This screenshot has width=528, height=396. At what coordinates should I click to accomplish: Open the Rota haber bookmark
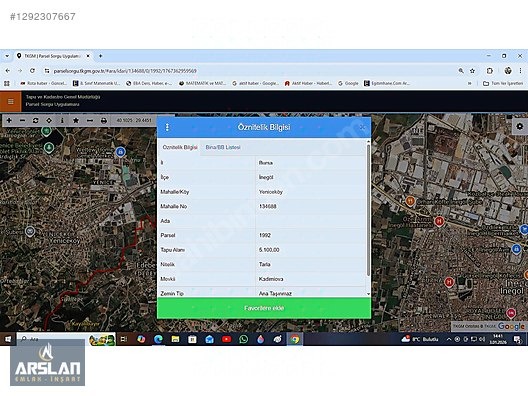43,83
